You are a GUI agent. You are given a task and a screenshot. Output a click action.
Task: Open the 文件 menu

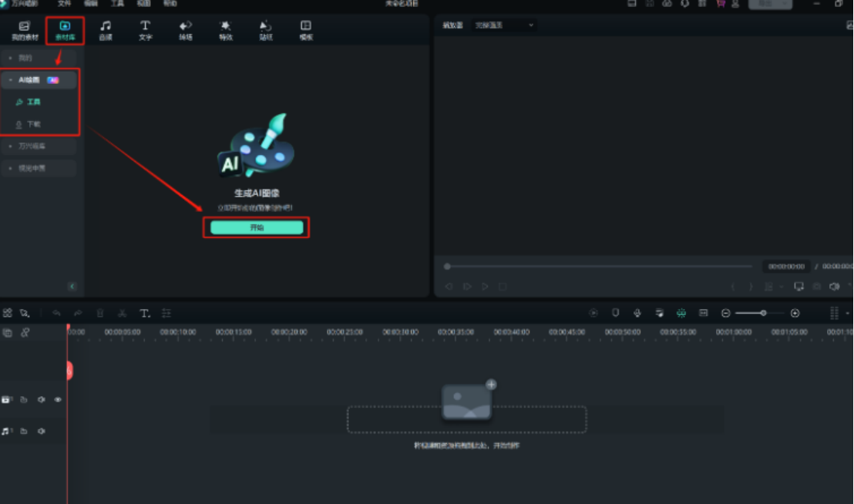click(64, 3)
